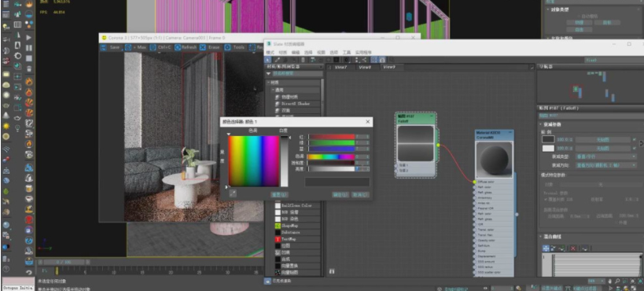Toggle the material/map browser icon in Slate toolbar

point(374,60)
